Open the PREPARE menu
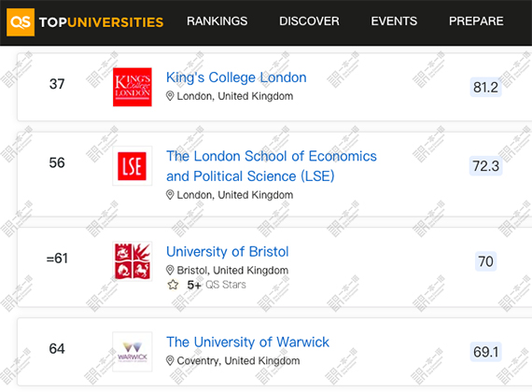 [476, 21]
